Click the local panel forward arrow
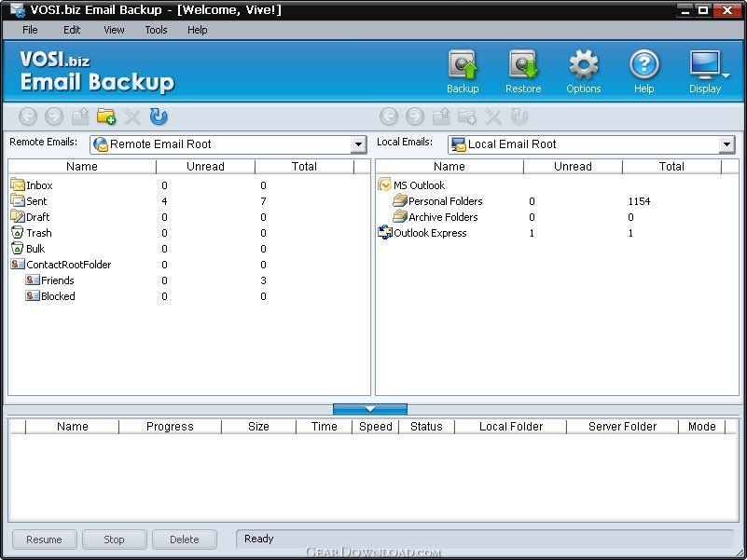Image resolution: width=747 pixels, height=560 pixels. (x=415, y=116)
